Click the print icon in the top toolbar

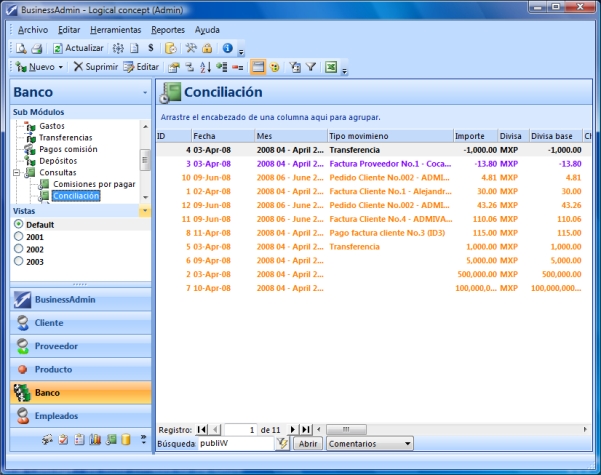click(x=36, y=48)
